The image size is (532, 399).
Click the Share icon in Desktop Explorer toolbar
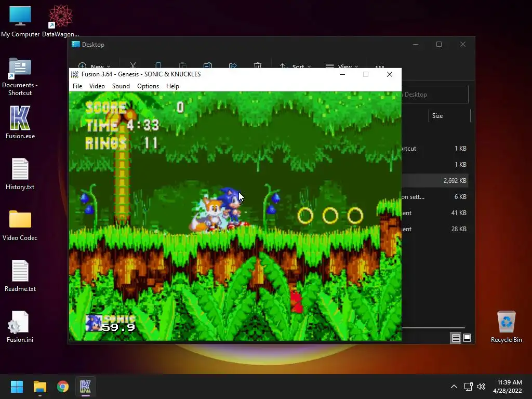coord(233,65)
